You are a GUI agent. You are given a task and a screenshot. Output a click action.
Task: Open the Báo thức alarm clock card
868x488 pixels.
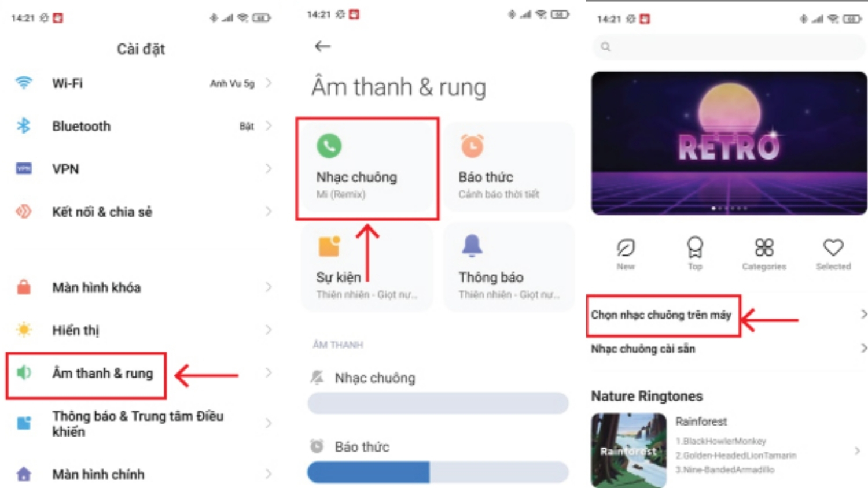509,168
